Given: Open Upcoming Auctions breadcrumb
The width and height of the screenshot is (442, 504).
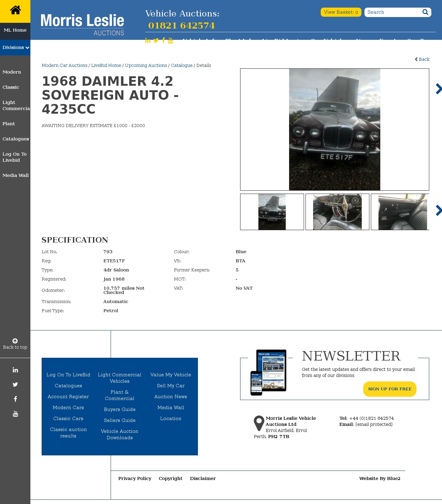Looking at the screenshot, I should coord(146,65).
